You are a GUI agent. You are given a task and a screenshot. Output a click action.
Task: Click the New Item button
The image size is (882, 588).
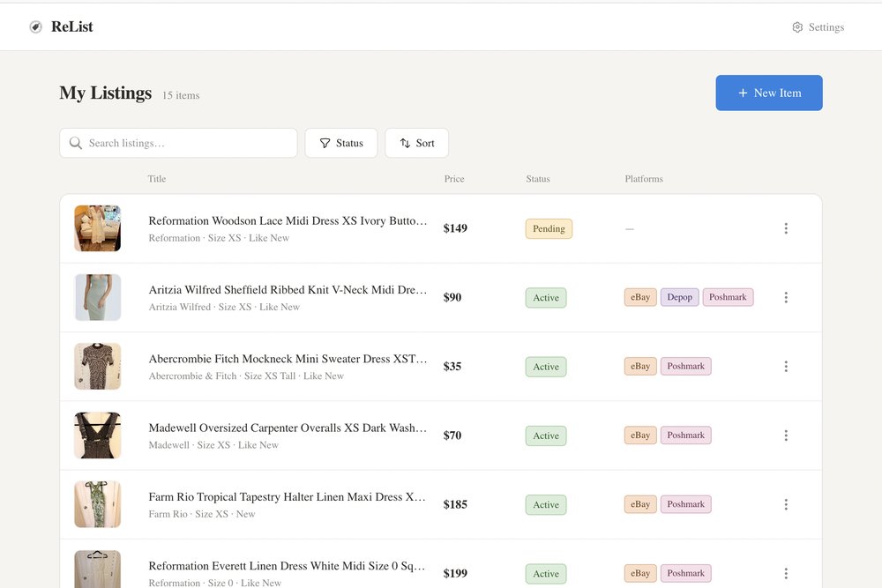(769, 93)
